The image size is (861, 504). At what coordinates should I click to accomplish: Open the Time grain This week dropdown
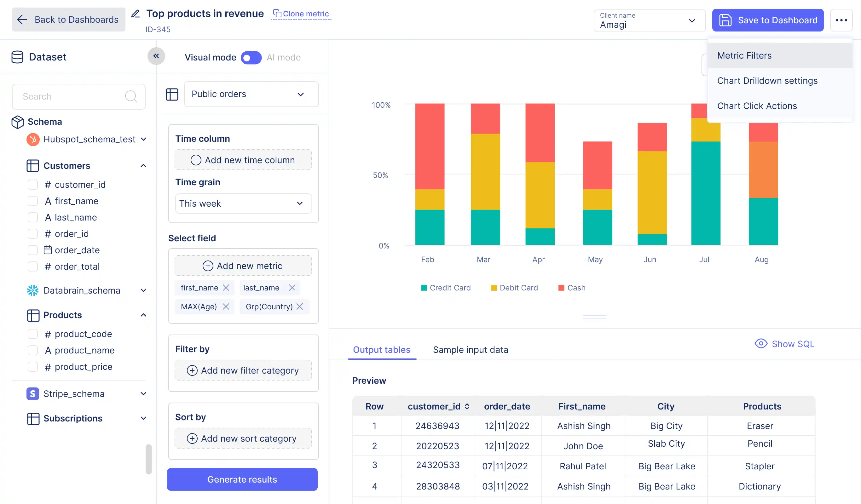tap(243, 203)
